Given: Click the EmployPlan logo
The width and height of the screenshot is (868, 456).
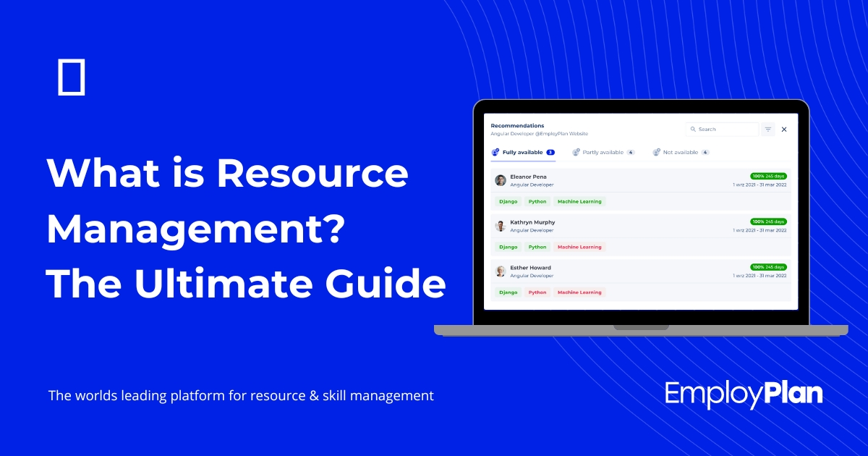Looking at the screenshot, I should click(x=744, y=394).
